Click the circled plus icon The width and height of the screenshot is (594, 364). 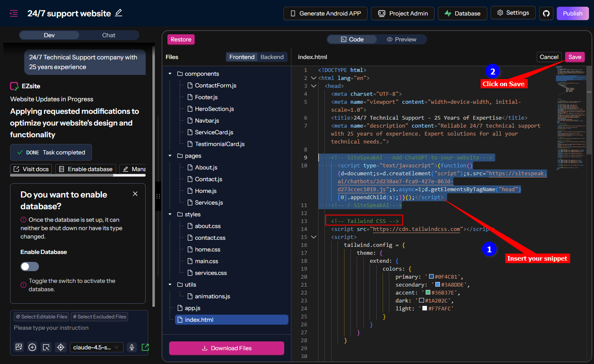point(32,347)
